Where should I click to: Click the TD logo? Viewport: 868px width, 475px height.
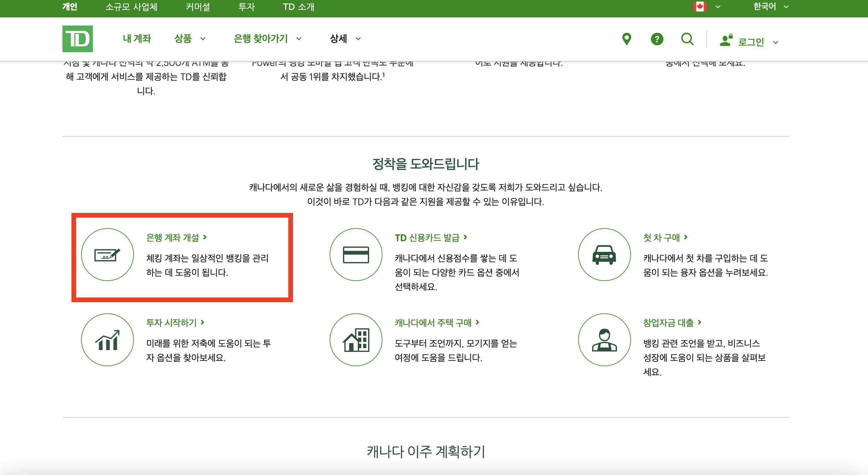(77, 39)
